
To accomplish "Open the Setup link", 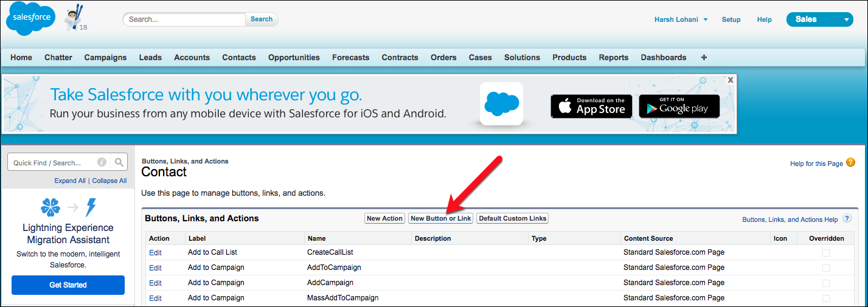I will coord(731,19).
